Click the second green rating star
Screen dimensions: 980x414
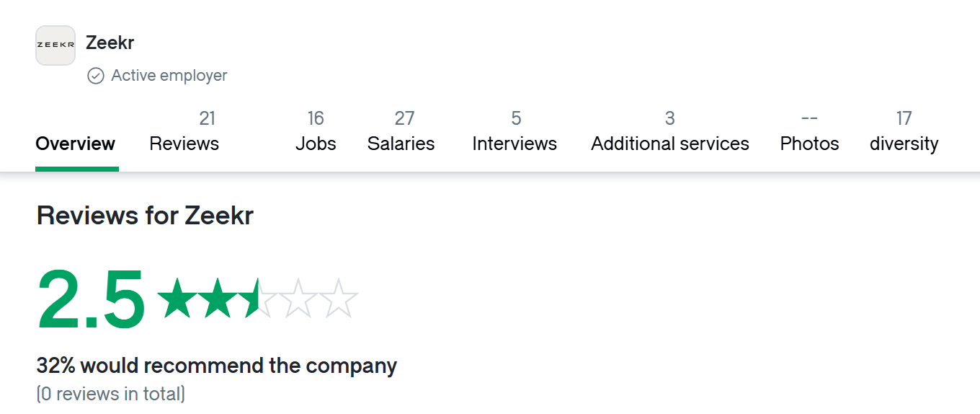[217, 299]
